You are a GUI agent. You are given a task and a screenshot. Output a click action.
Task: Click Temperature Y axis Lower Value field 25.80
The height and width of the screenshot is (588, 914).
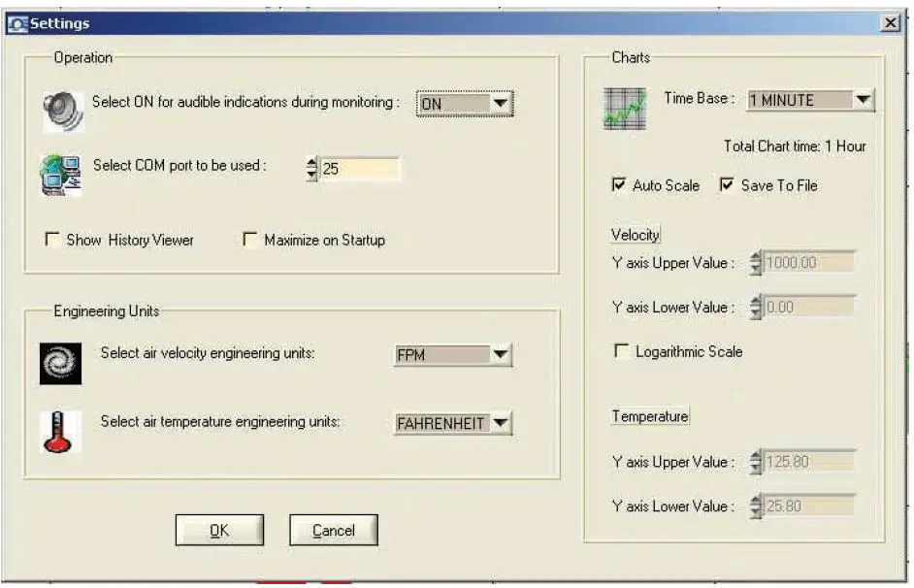tap(809, 506)
